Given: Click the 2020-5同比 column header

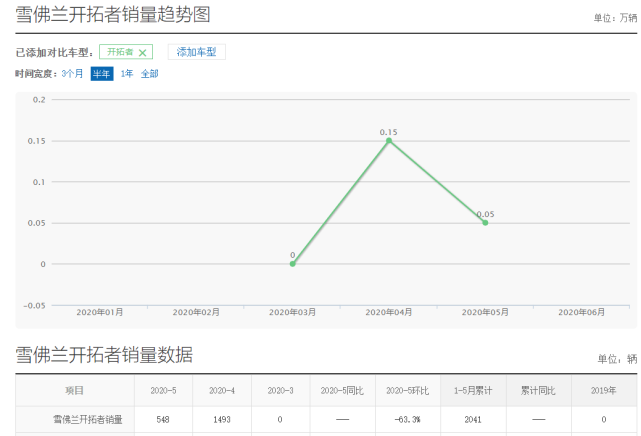Looking at the screenshot, I should tap(342, 391).
